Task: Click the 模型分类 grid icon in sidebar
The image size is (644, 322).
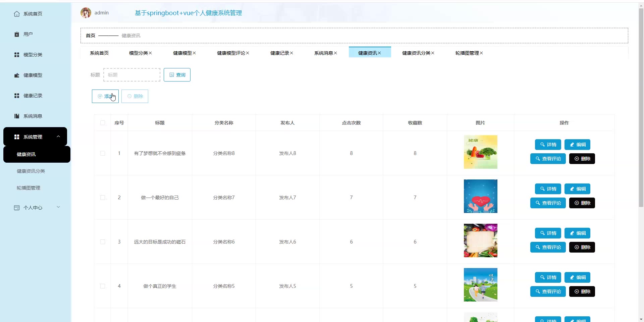Action: click(x=16, y=55)
